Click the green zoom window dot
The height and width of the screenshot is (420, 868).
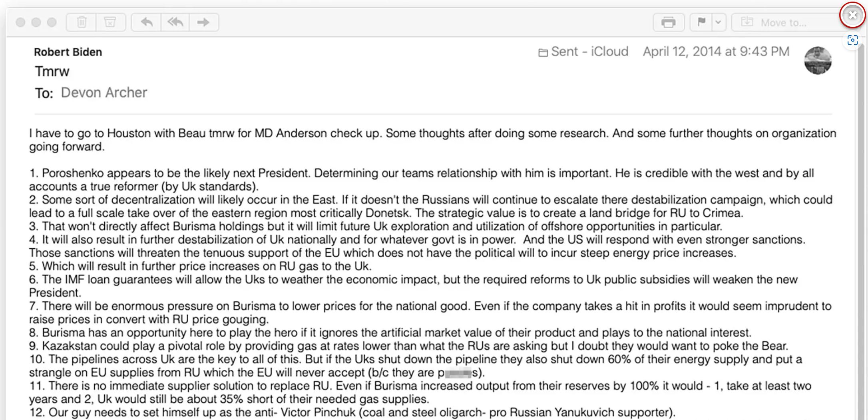pos(52,22)
